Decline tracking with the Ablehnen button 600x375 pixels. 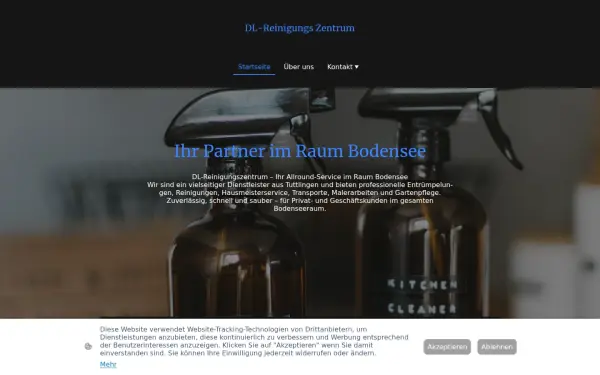[x=497, y=347]
